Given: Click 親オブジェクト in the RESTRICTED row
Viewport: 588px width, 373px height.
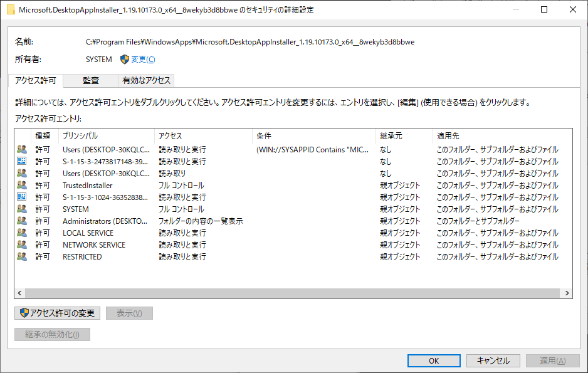Looking at the screenshot, I should [400, 257].
